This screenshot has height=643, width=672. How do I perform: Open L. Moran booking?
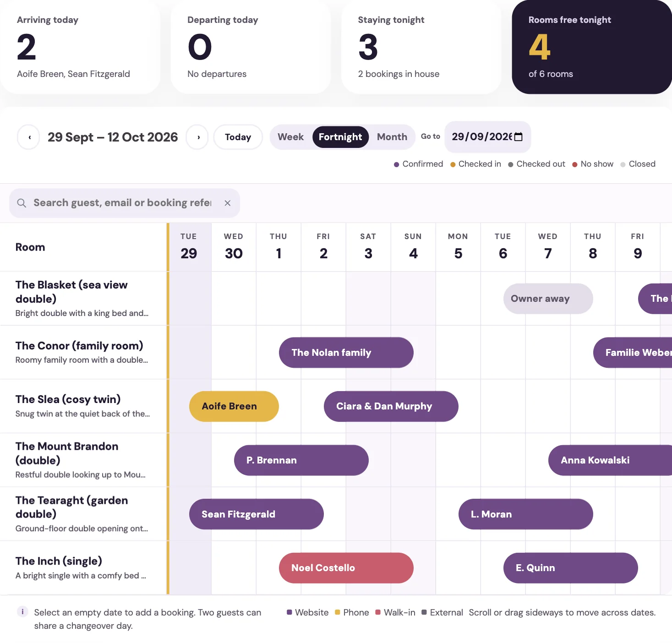pyautogui.click(x=526, y=514)
